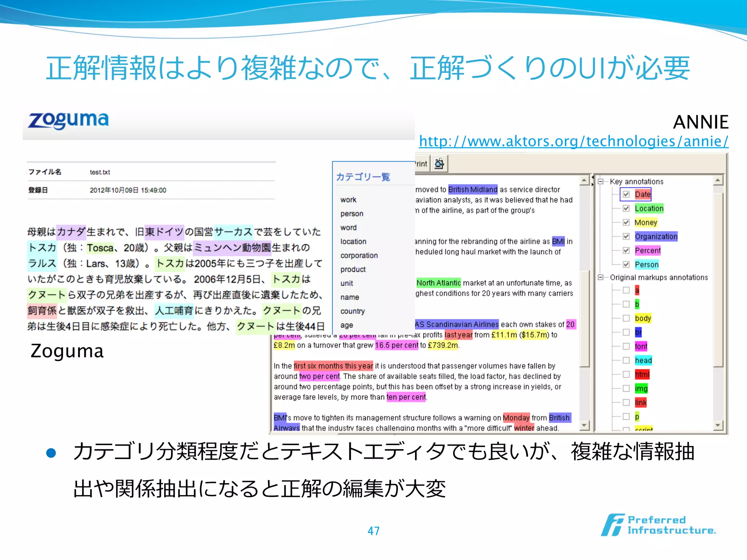Click the annotation panel scroll up arrow
Screen dimensions: 747x560
(x=718, y=180)
